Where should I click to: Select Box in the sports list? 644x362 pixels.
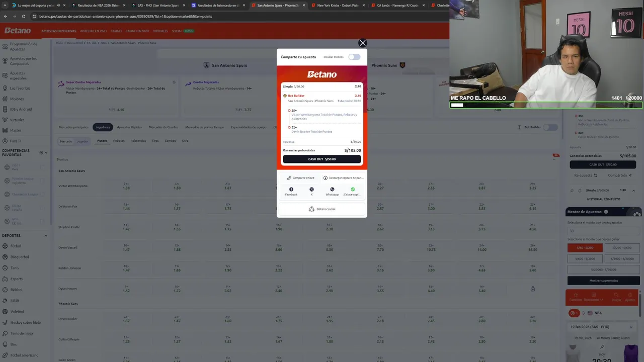coord(14,344)
